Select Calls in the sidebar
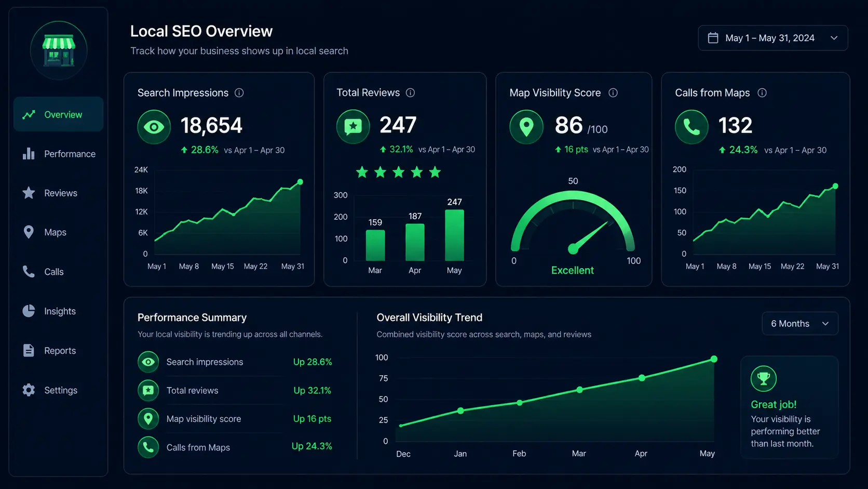The width and height of the screenshot is (868, 489). coord(58,271)
